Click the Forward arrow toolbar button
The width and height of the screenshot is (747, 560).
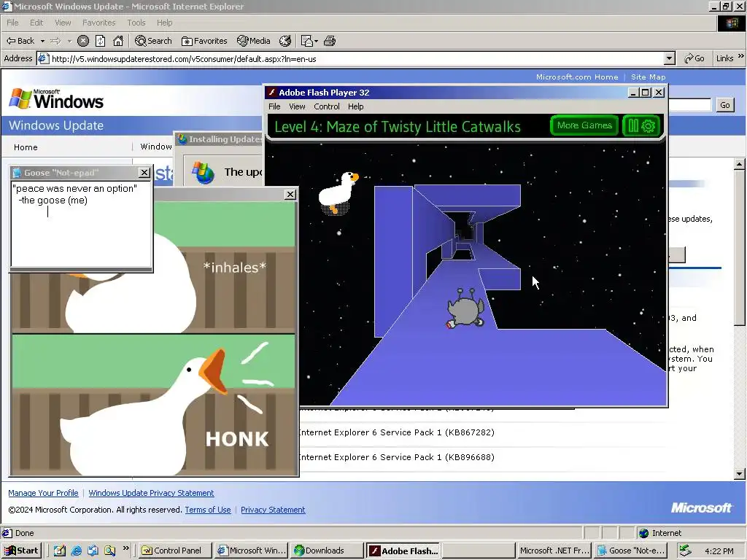pyautogui.click(x=55, y=41)
